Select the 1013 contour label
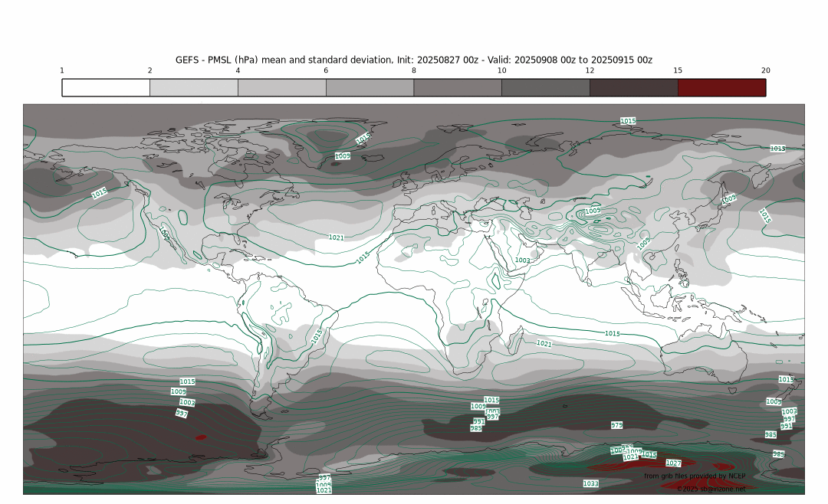828x504 pixels. (x=777, y=149)
